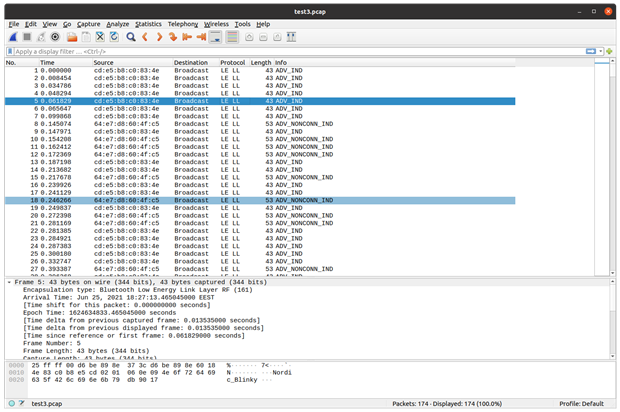The width and height of the screenshot is (620, 412).
Task: Click the find packet magnifier icon
Action: tap(130, 37)
